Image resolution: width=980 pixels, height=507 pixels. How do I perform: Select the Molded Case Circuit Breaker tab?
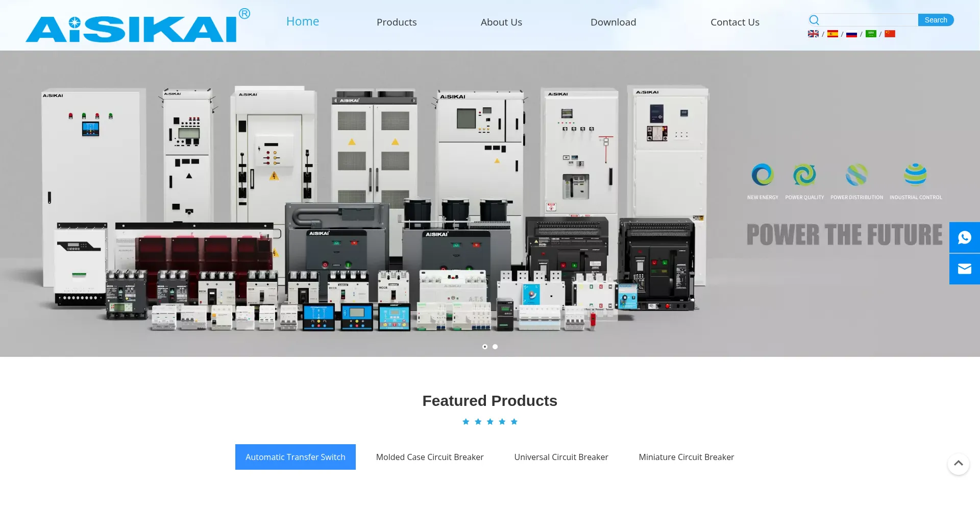[x=429, y=457]
